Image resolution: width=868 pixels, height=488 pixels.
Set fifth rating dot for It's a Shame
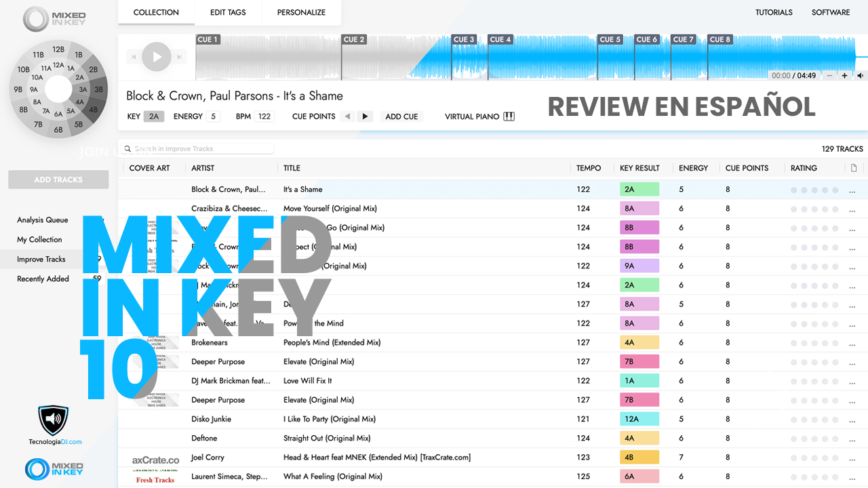(835, 190)
